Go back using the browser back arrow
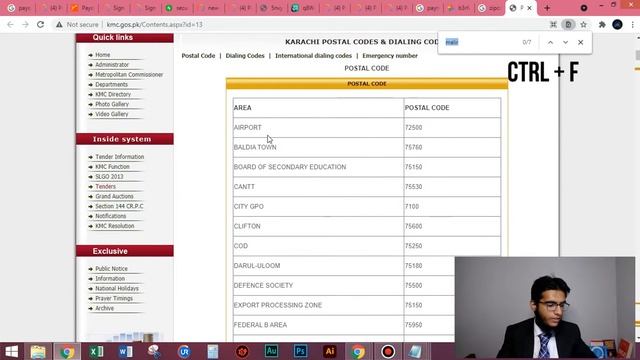The image size is (640, 360). click(10, 24)
